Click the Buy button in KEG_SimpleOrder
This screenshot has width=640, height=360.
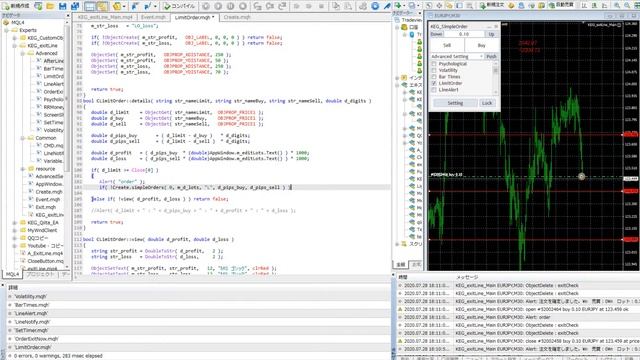pos(482,45)
